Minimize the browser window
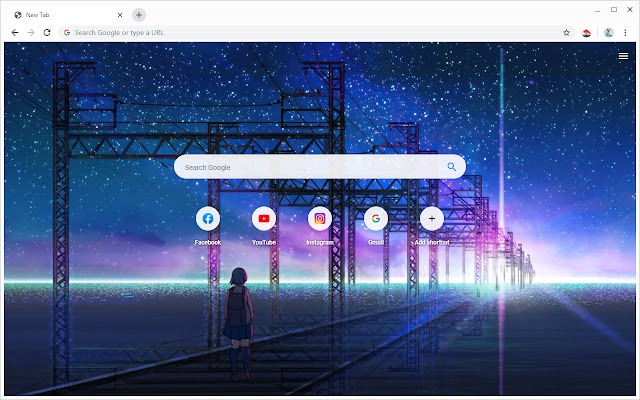 click(598, 10)
